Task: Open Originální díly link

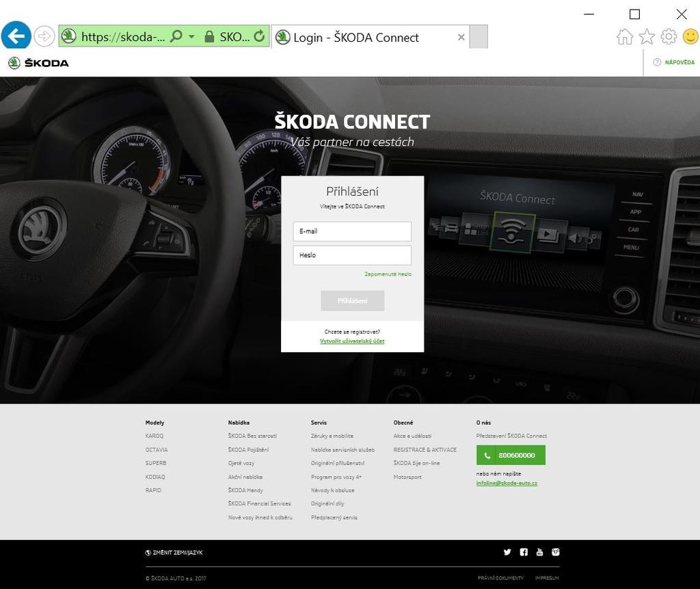Action: click(327, 503)
